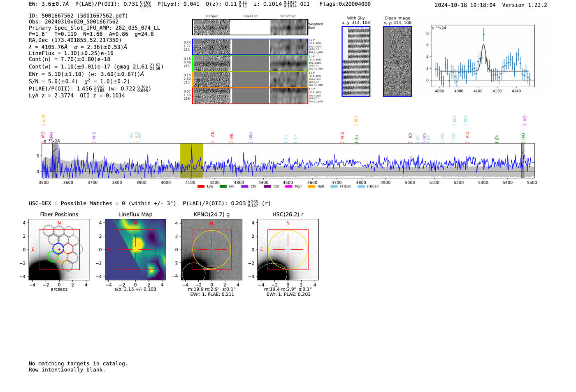
Task: Click the HeII orange legend swatch
Action: point(311,186)
